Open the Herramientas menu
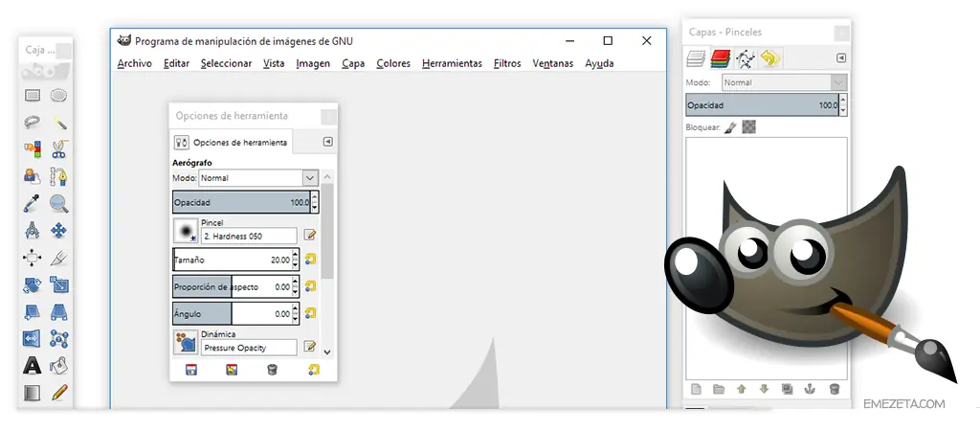Image resolution: width=980 pixels, height=431 pixels. click(452, 63)
